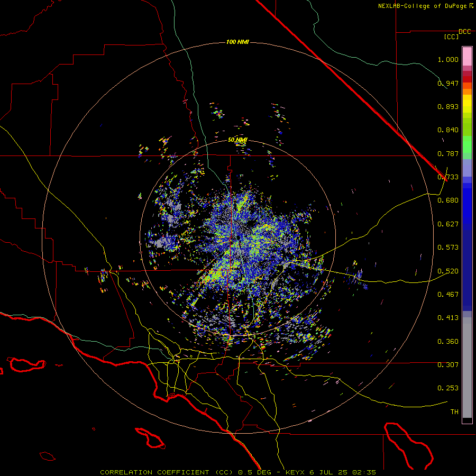Image resolution: width=476 pixels, height=476 pixels.
Task: Click the TH threshold label
Action: (x=454, y=412)
